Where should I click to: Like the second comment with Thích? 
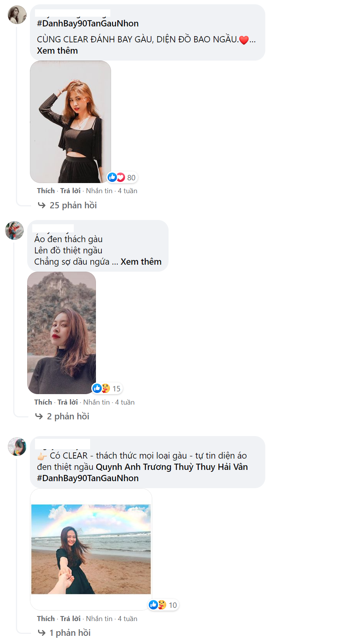coord(43,402)
